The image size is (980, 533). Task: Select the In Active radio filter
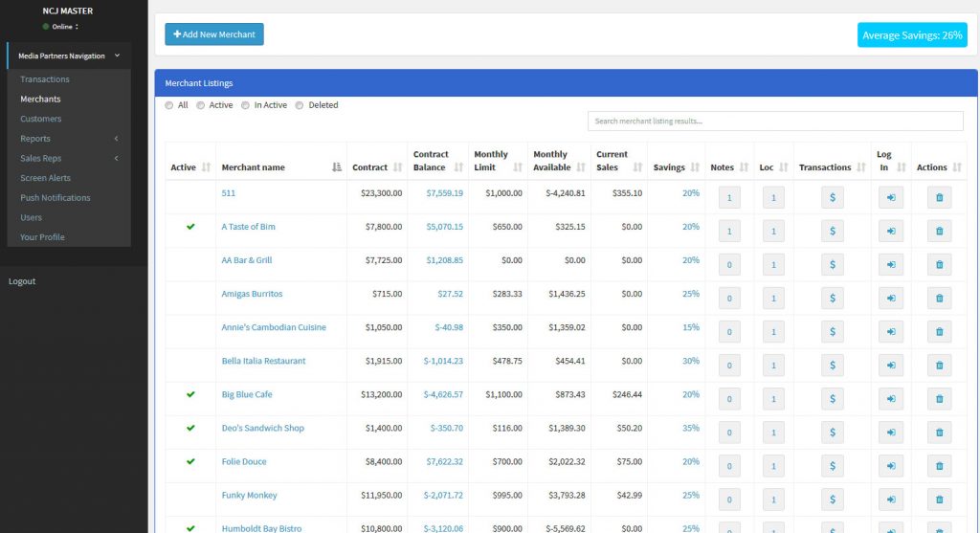(x=245, y=105)
